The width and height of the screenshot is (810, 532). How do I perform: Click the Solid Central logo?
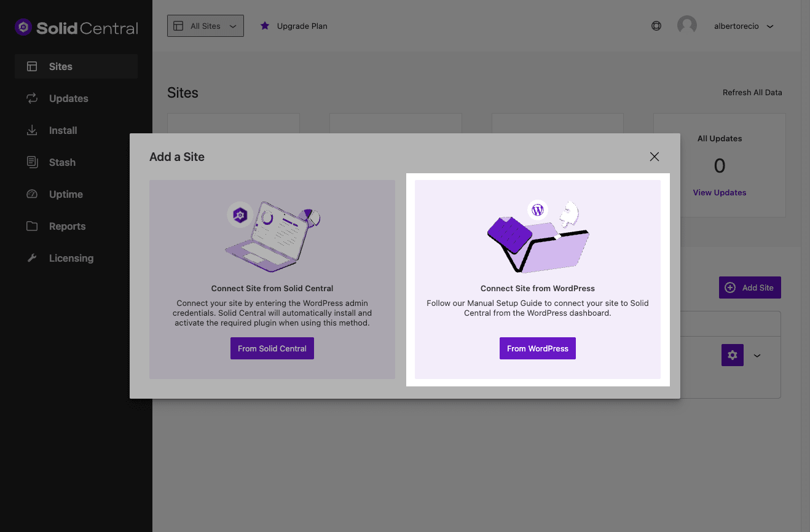(x=76, y=28)
